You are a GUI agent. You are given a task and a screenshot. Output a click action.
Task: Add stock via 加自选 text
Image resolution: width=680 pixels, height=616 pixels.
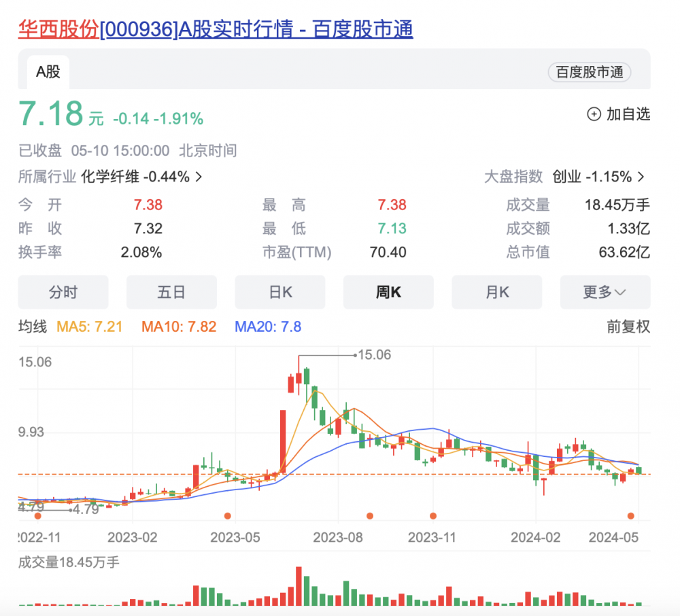coord(628,114)
